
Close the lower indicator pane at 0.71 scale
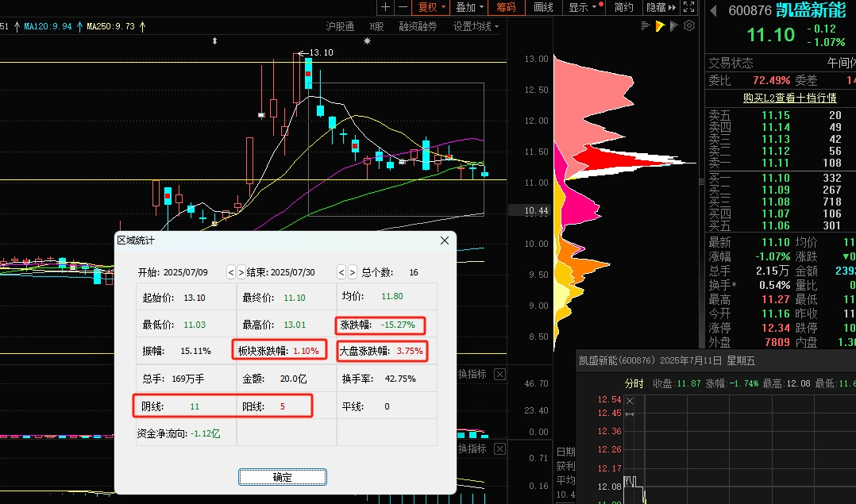(499, 449)
